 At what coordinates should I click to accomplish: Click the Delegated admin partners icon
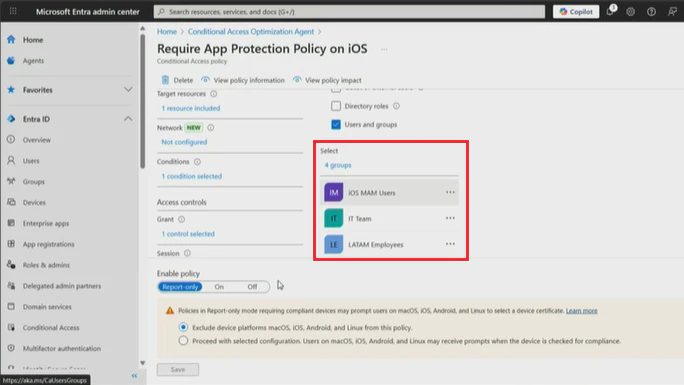[x=11, y=286]
